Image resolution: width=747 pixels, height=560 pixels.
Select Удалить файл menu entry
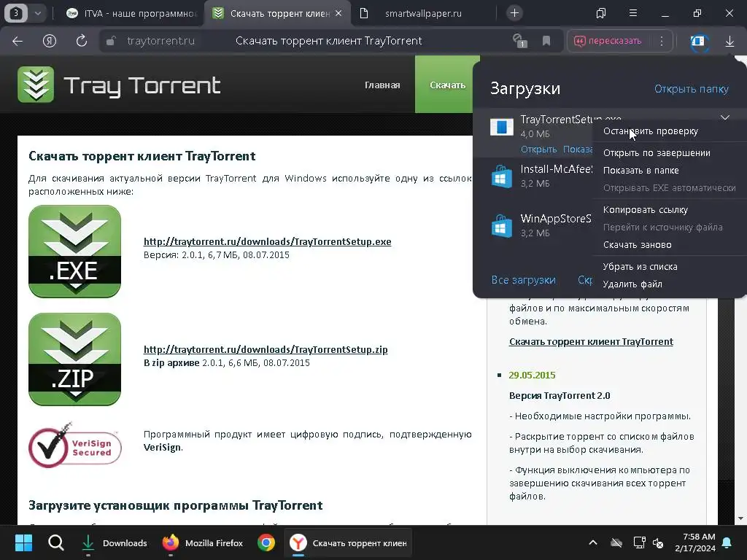[x=670, y=284]
